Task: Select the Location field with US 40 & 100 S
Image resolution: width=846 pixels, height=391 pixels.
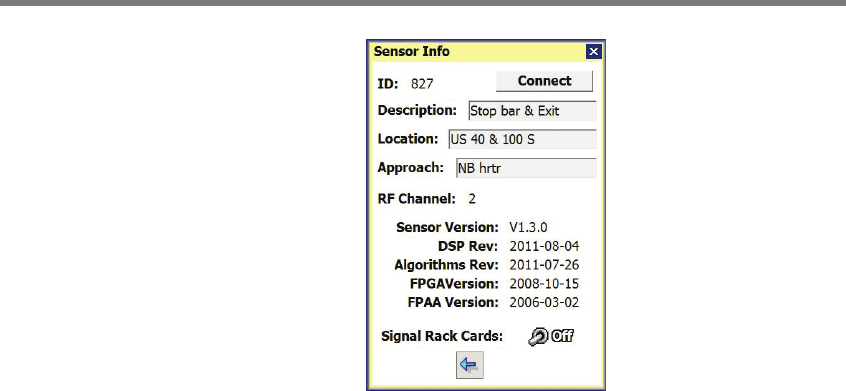Action: (x=522, y=140)
